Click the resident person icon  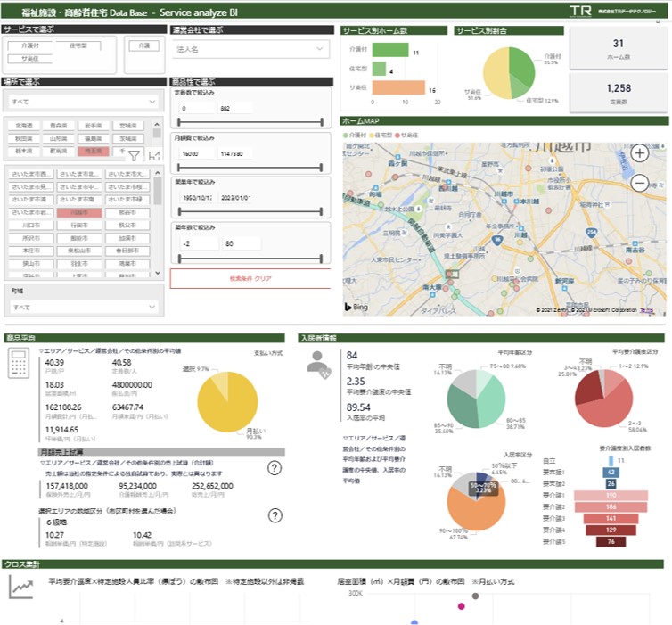point(319,365)
